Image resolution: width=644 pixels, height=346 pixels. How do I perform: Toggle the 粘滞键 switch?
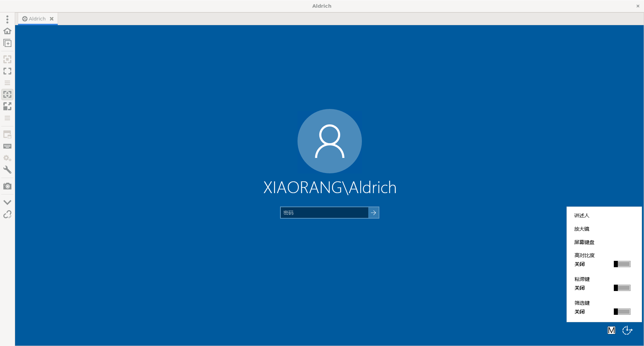point(622,288)
